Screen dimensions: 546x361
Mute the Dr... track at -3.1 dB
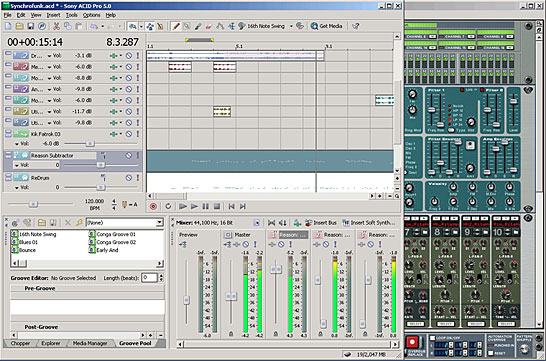point(129,55)
